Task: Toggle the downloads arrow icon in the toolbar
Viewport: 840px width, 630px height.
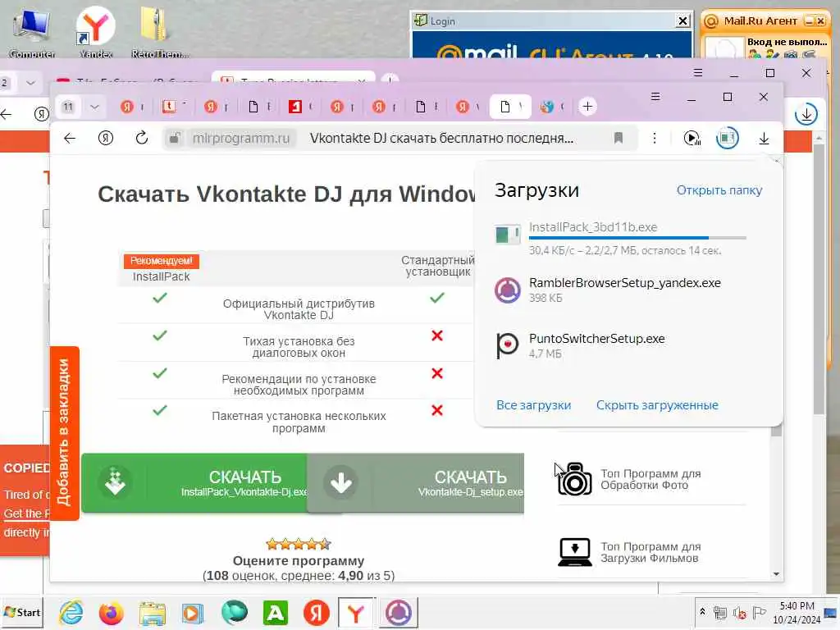Action: coord(764,139)
